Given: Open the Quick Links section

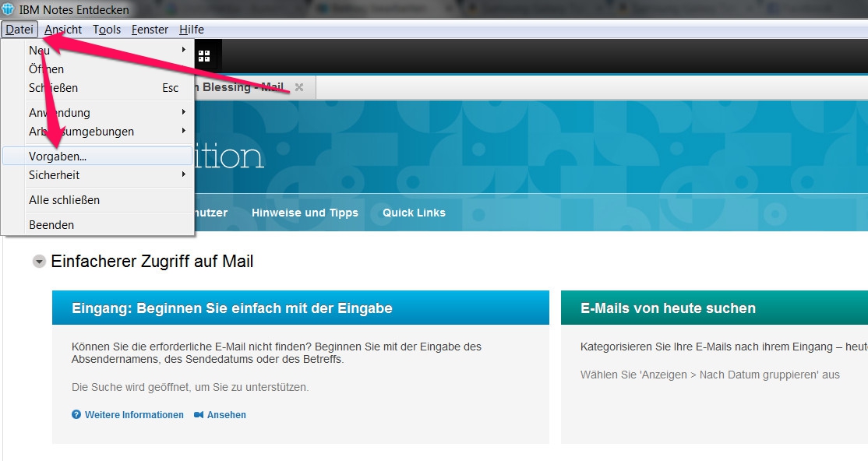Looking at the screenshot, I should 414,213.
